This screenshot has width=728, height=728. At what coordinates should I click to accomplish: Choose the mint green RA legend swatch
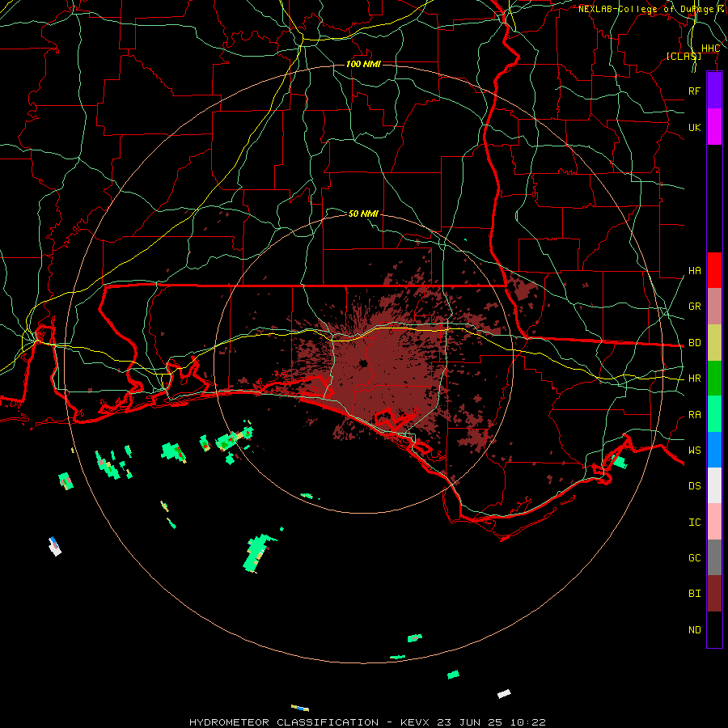point(714,414)
